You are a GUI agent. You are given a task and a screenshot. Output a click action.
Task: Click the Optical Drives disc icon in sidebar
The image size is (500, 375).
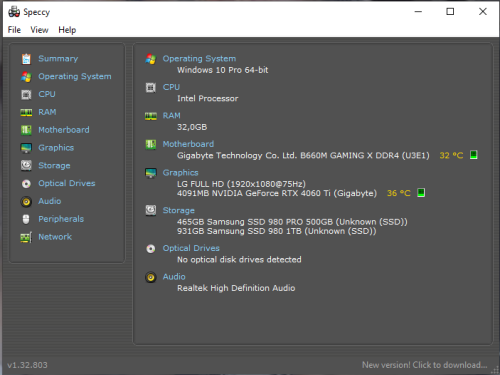pyautogui.click(x=26, y=184)
